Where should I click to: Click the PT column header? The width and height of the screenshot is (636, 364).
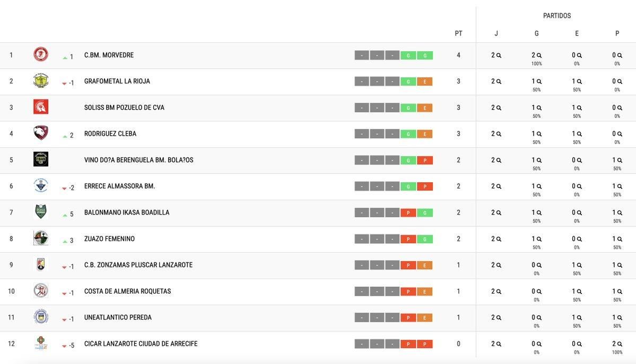pyautogui.click(x=458, y=33)
